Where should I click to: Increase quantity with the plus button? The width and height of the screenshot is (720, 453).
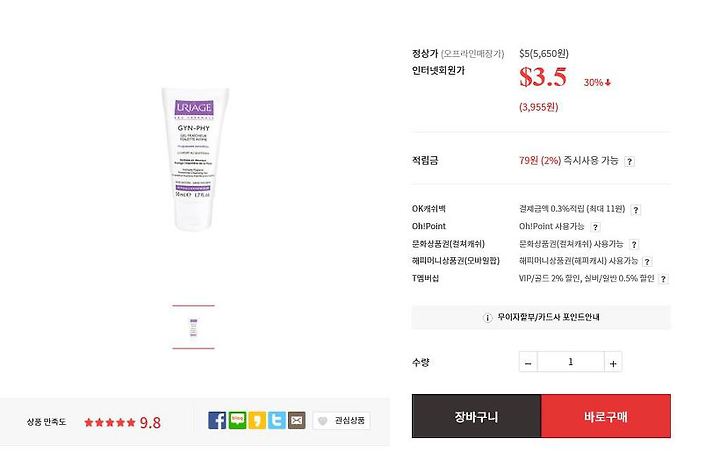(x=613, y=362)
